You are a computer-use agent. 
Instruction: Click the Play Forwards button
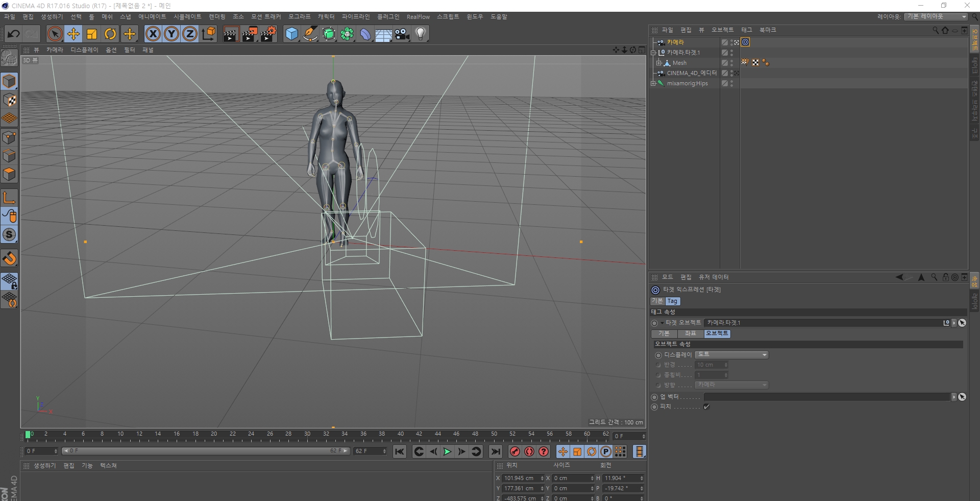(x=447, y=451)
